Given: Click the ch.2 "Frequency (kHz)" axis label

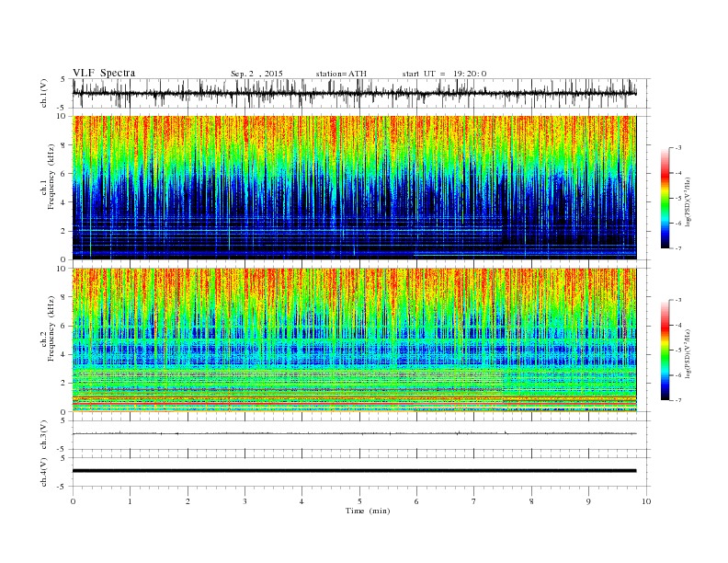Looking at the screenshot, I should [x=51, y=329].
